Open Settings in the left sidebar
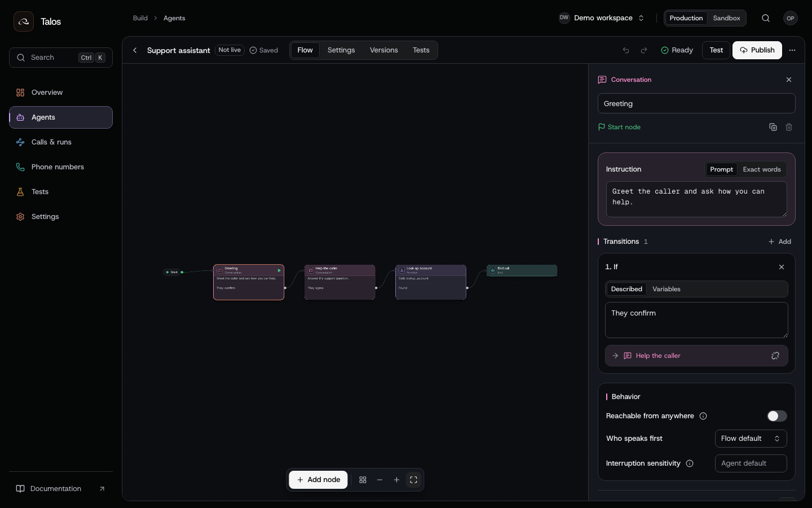Image resolution: width=812 pixels, height=508 pixels. [61, 217]
